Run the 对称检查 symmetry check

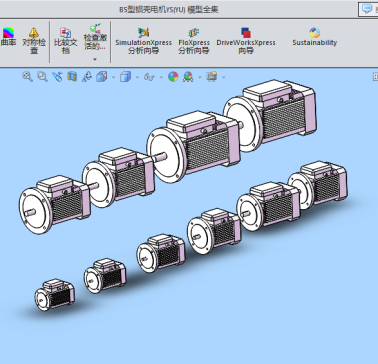[34, 41]
